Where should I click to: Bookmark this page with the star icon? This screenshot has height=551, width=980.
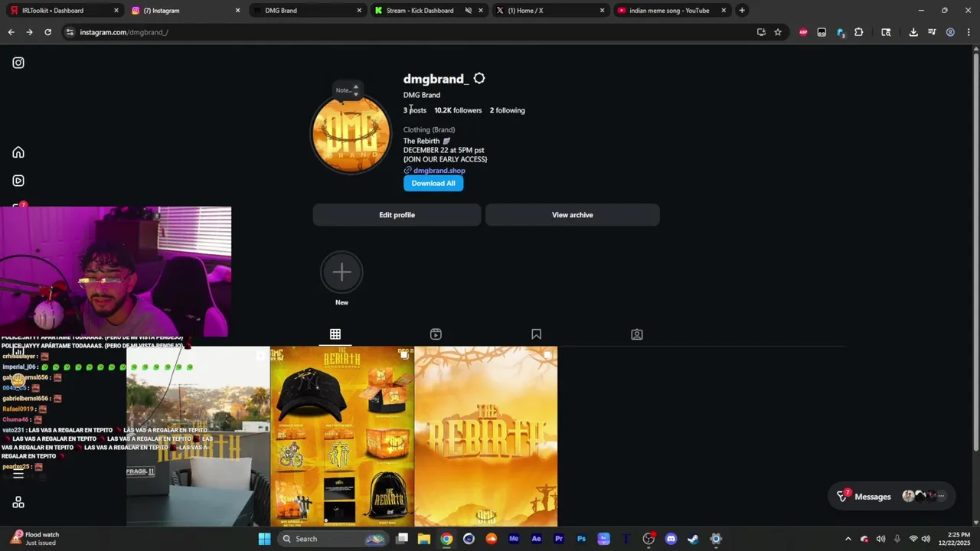coord(778,32)
